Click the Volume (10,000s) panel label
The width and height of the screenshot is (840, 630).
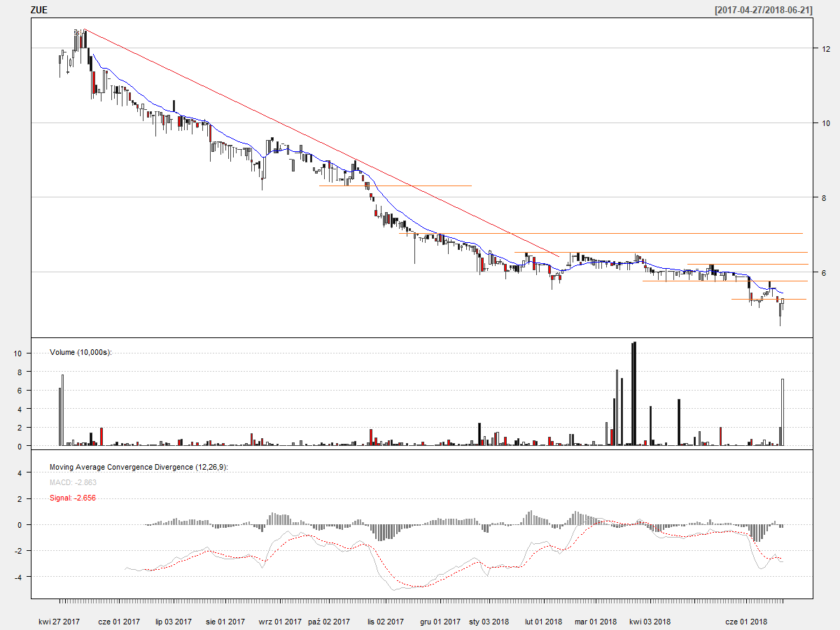pyautogui.click(x=81, y=352)
